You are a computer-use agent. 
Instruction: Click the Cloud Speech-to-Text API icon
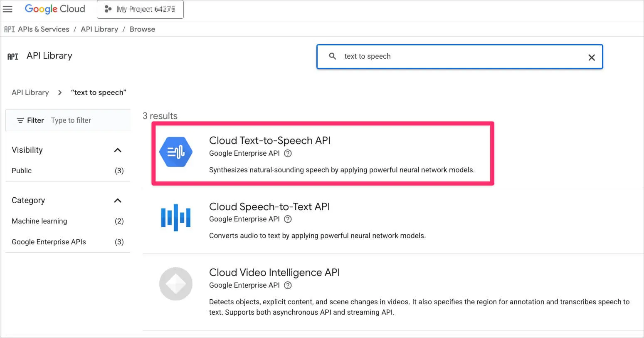pyautogui.click(x=175, y=217)
